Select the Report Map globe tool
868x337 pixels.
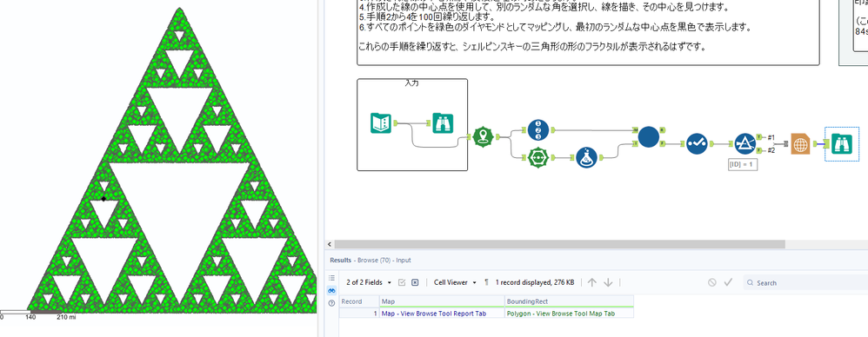pyautogui.click(x=801, y=143)
